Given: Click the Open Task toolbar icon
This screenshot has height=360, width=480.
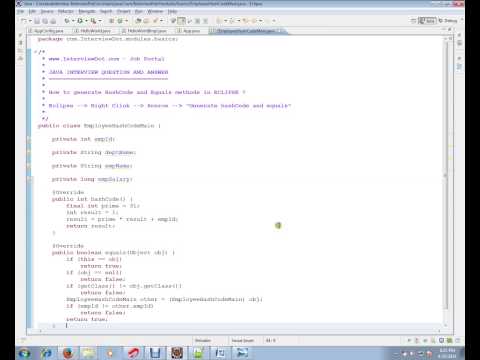Looking at the screenshot, I should [146, 21].
